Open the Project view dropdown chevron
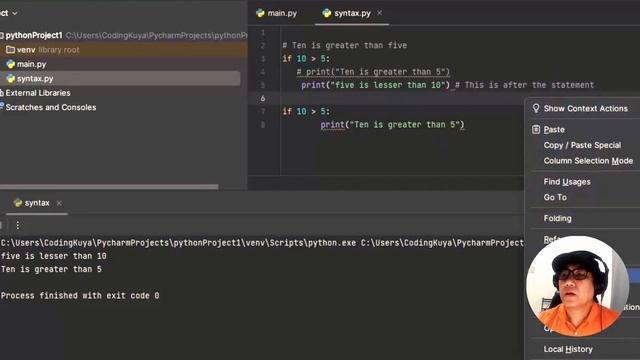Image resolution: width=640 pixels, height=360 pixels. [x=15, y=13]
